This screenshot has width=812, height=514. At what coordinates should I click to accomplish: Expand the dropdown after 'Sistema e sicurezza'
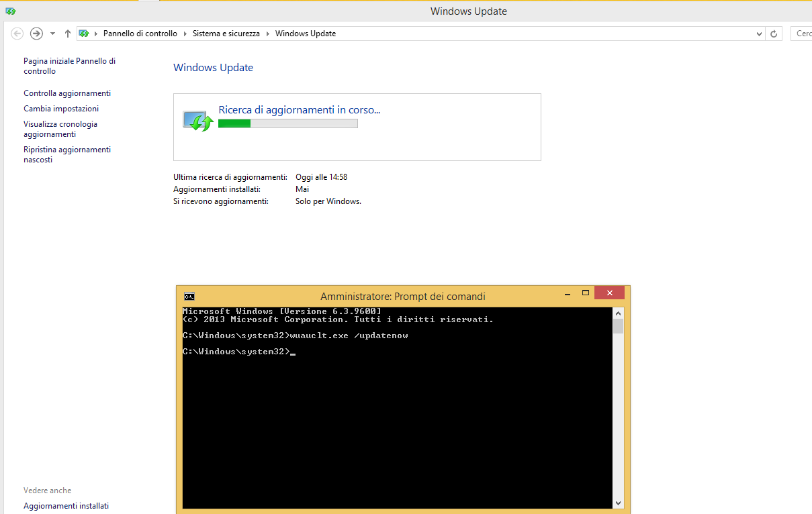(x=267, y=34)
